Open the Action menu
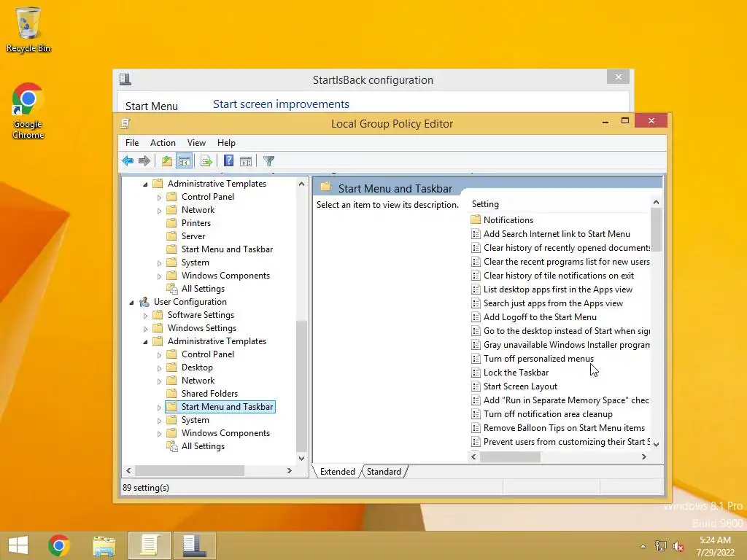This screenshot has width=747, height=560. 163,143
